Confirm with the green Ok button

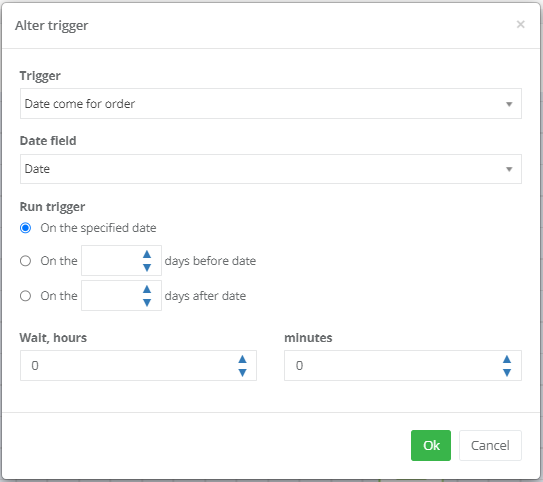(x=431, y=445)
